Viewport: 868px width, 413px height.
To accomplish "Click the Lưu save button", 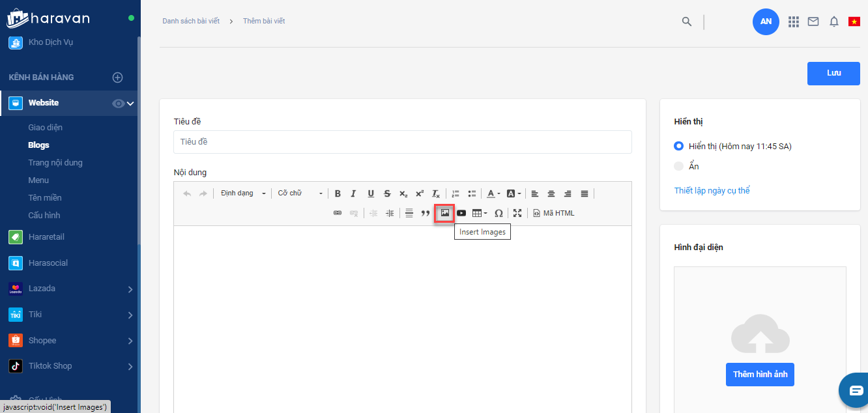I will [833, 73].
